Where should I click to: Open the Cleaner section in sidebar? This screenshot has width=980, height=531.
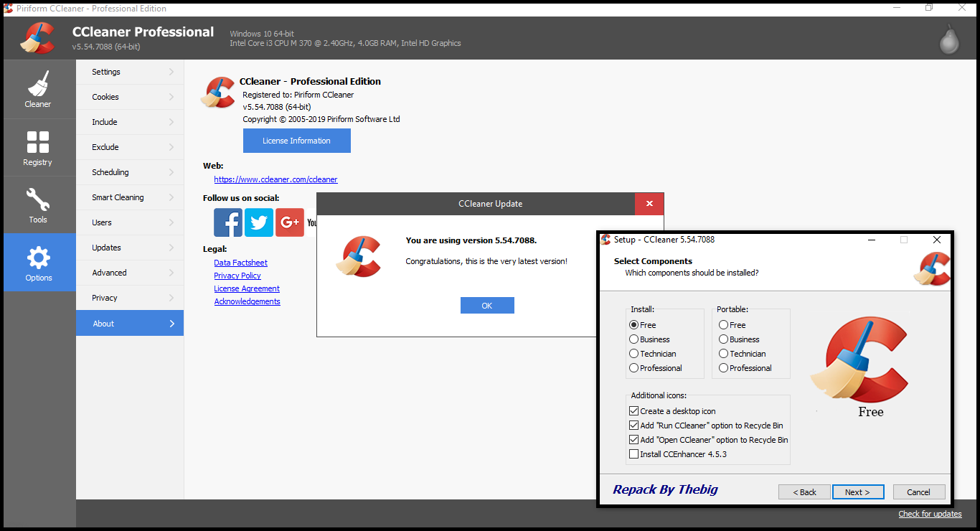[38, 89]
